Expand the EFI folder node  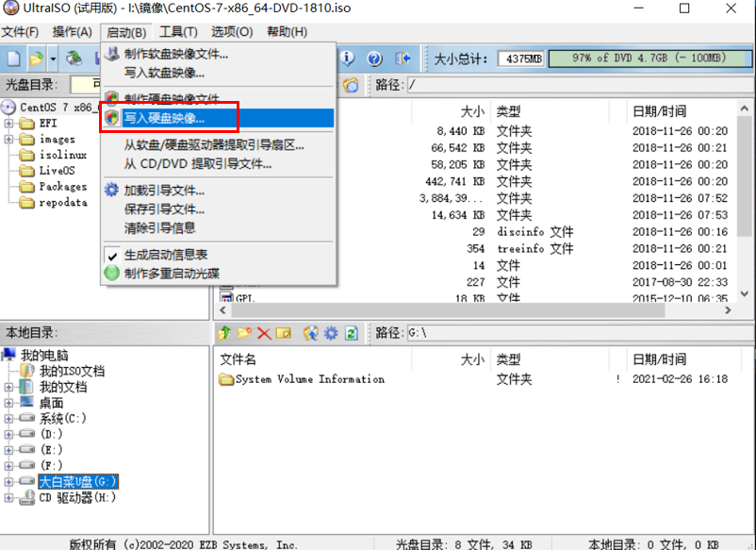click(x=8, y=123)
